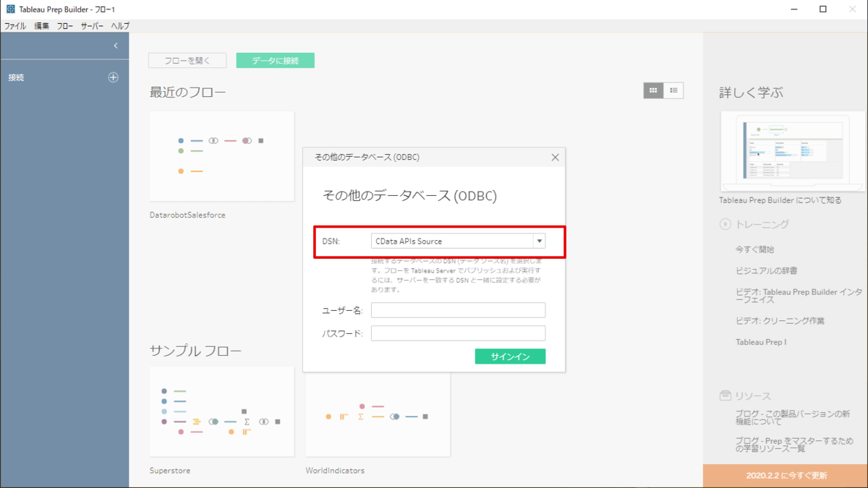Click the Superstore flow name
This screenshot has height=488, width=868.
[x=170, y=471]
